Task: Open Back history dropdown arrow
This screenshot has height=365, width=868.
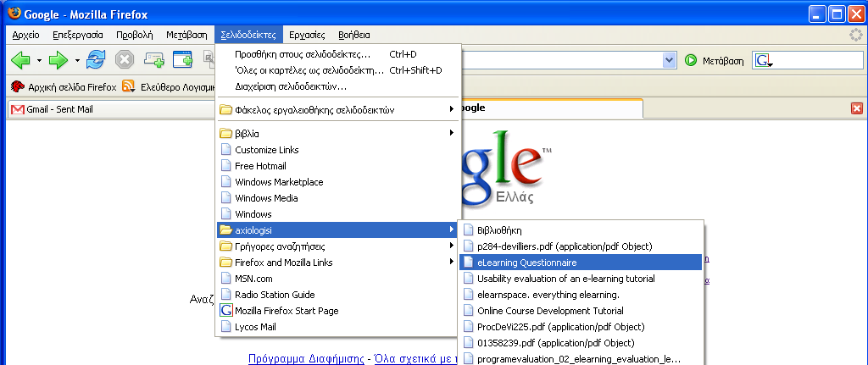Action: [39, 60]
